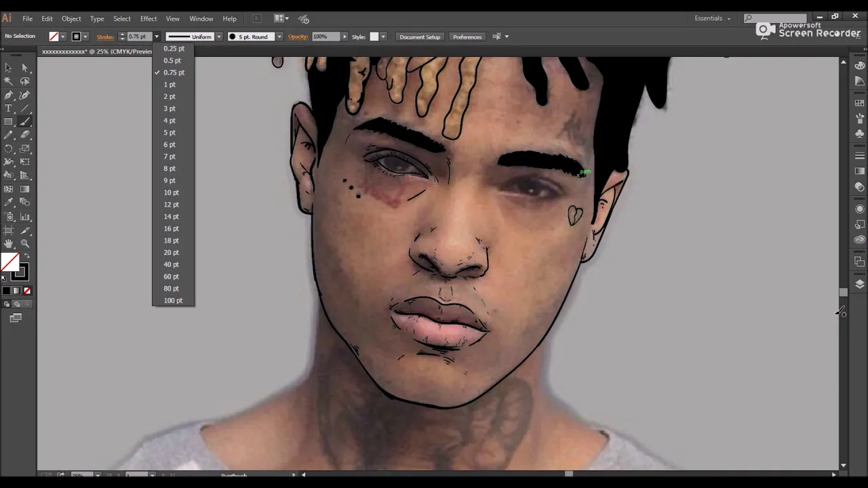The image size is (868, 488).
Task: Click the large Fill swatch in toolbox
Action: tap(9, 262)
